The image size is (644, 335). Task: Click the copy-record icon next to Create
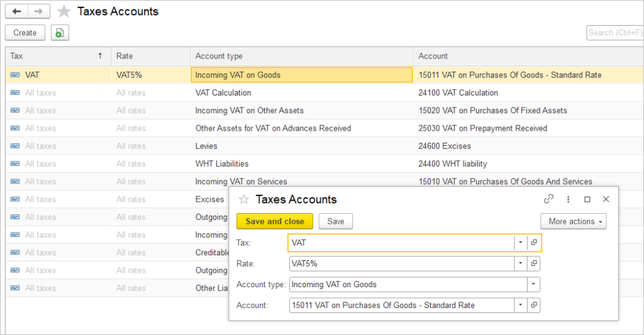(x=60, y=33)
